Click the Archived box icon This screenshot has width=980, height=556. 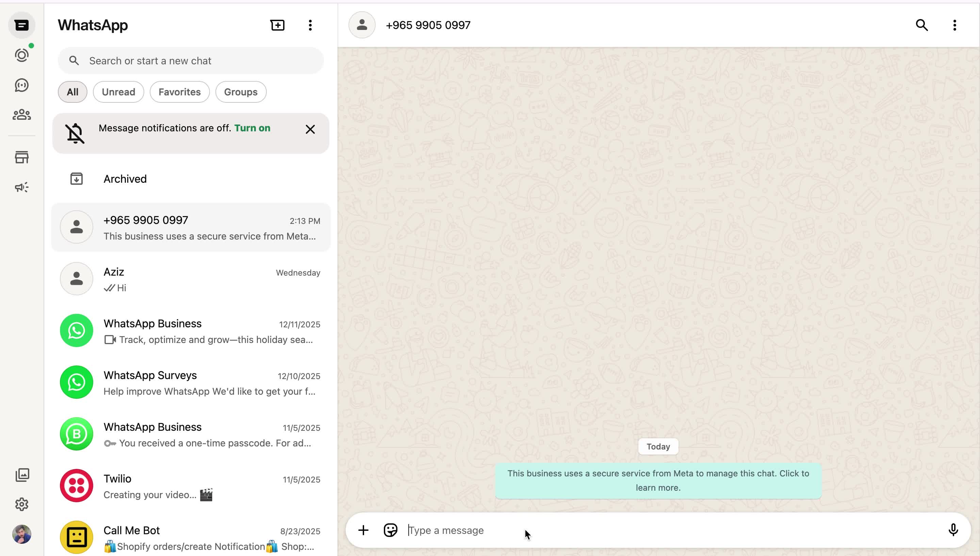(76, 179)
